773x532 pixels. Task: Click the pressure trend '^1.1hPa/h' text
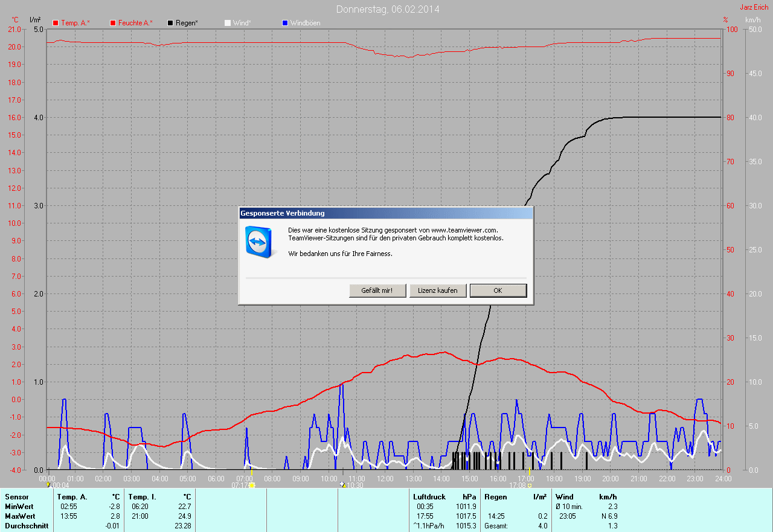pyautogui.click(x=429, y=526)
